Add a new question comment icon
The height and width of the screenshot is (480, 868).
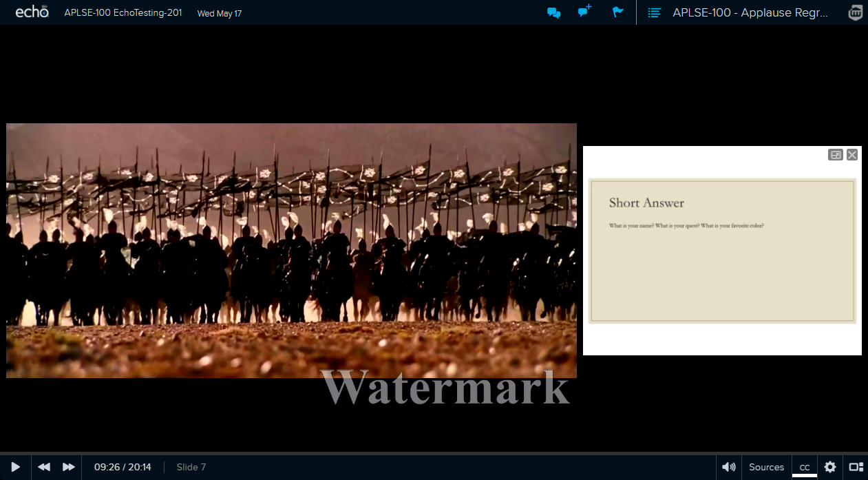(x=585, y=11)
